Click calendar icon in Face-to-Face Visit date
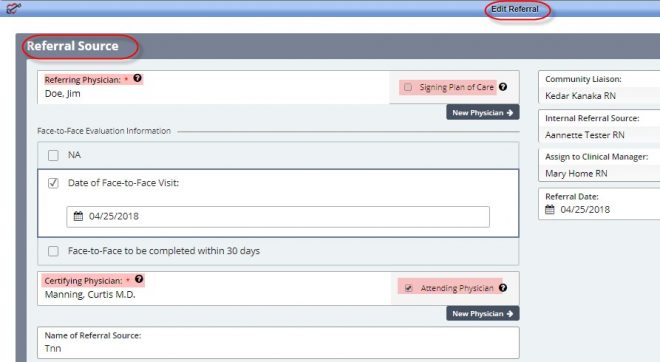This screenshot has width=660, height=362. [x=78, y=216]
